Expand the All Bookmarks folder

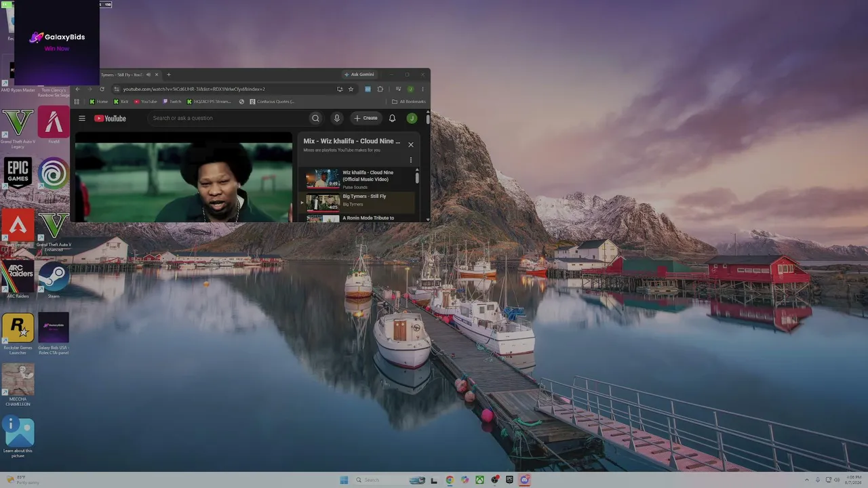(x=409, y=102)
